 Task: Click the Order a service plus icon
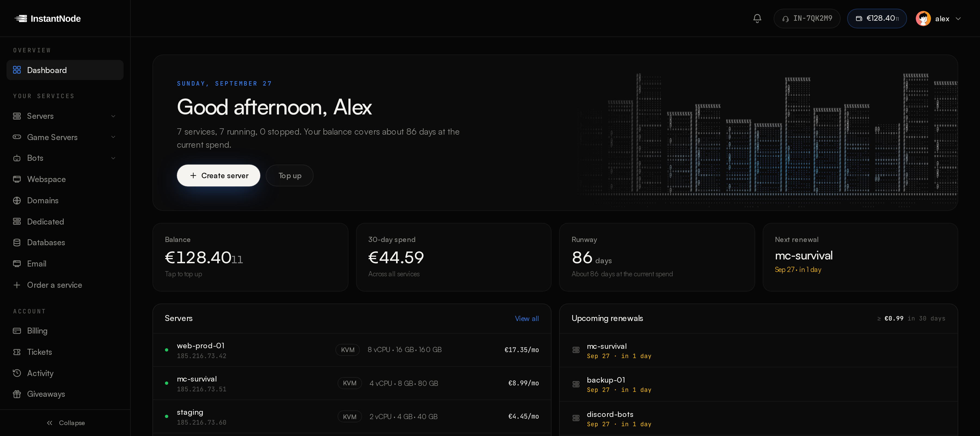pyautogui.click(x=17, y=285)
